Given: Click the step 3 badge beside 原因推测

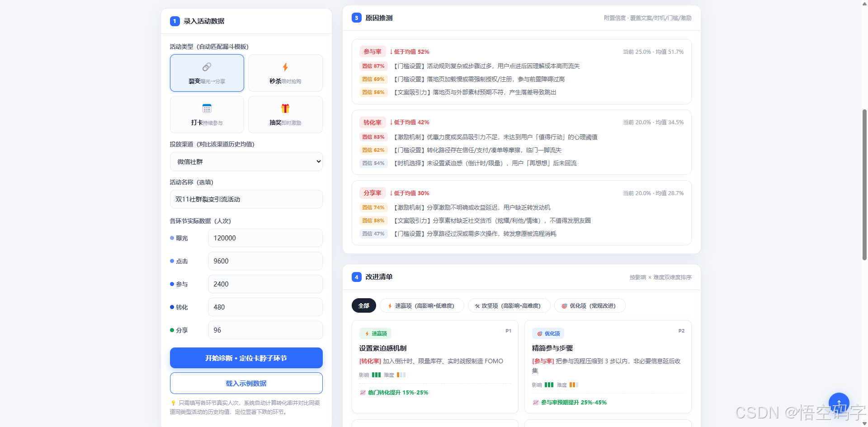Looking at the screenshot, I should [x=357, y=18].
